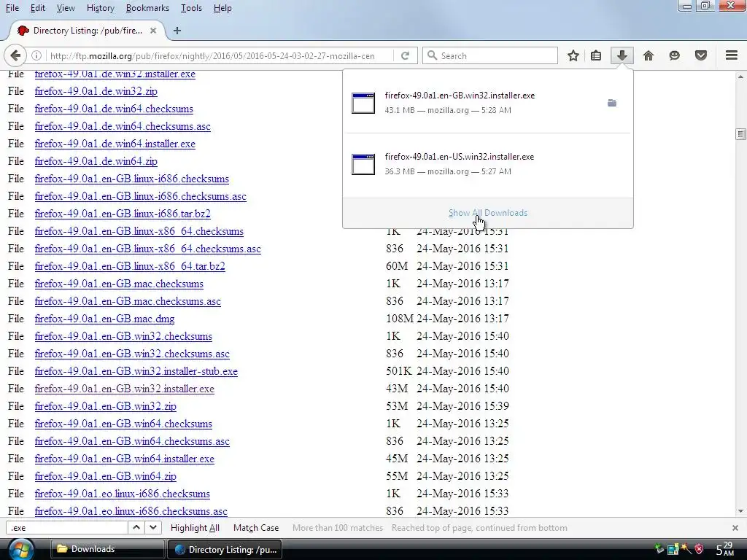Open a new tab with plus button
This screenshot has width=747, height=560.
(x=177, y=31)
